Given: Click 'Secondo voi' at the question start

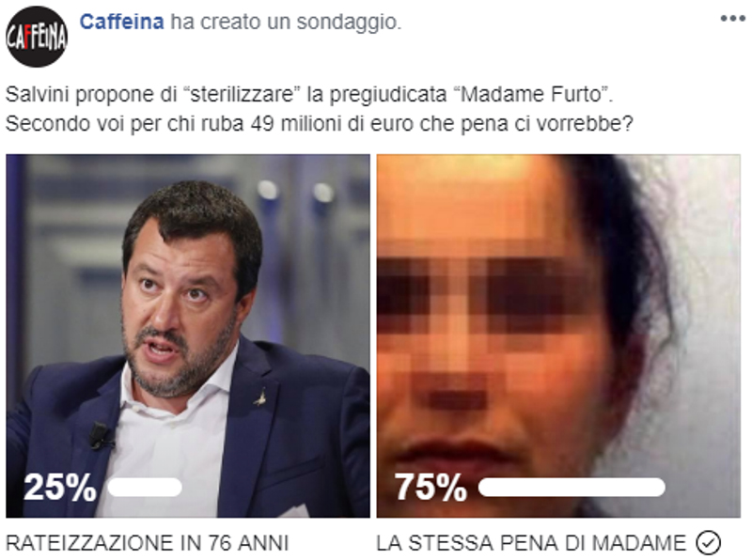Looking at the screenshot, I should coord(65,124).
